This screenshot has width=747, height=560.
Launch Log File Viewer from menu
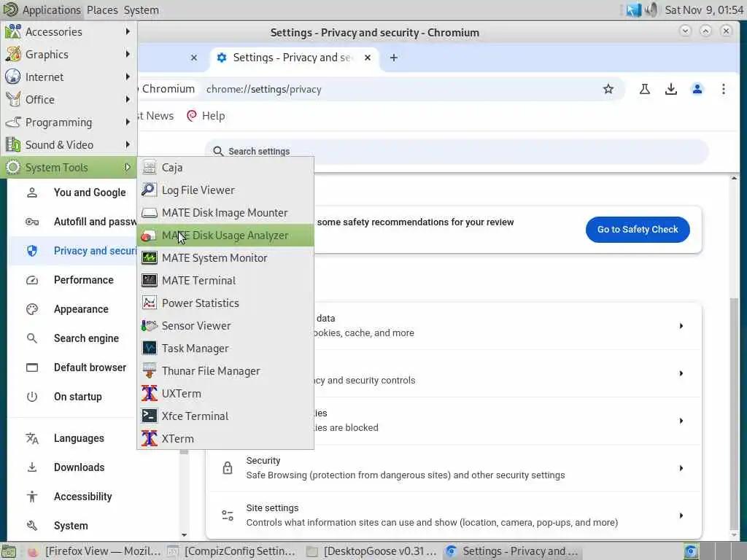[225, 190]
